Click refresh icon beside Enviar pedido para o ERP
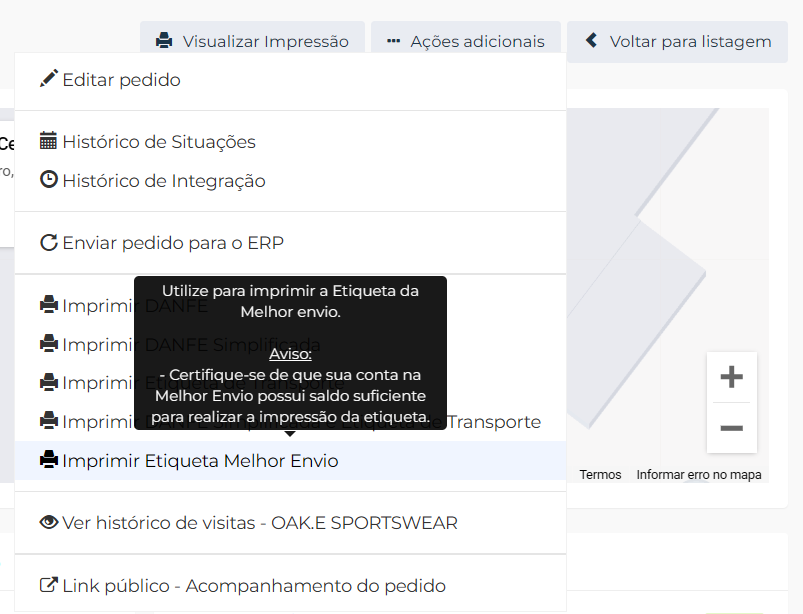The image size is (803, 614). coord(49,242)
